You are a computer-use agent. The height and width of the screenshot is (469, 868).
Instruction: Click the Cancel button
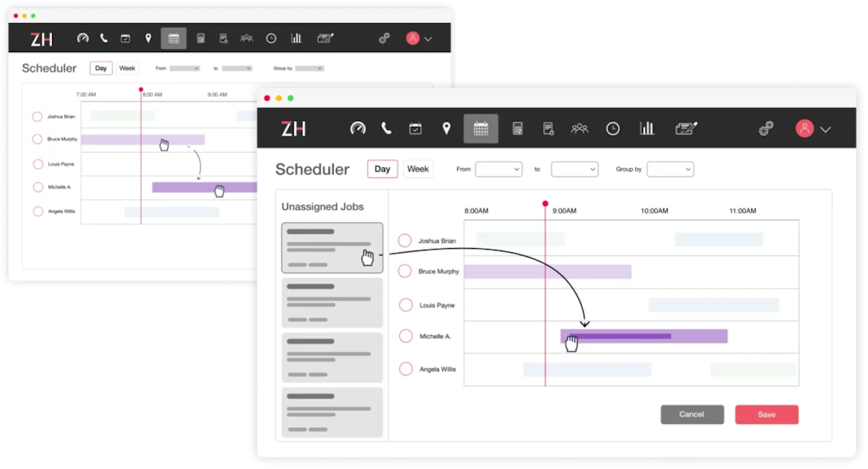692,414
